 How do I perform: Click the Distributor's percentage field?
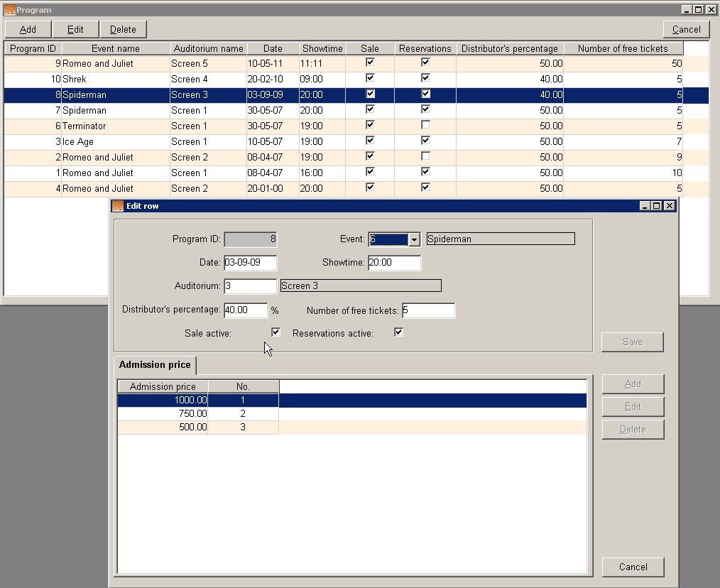pos(246,310)
